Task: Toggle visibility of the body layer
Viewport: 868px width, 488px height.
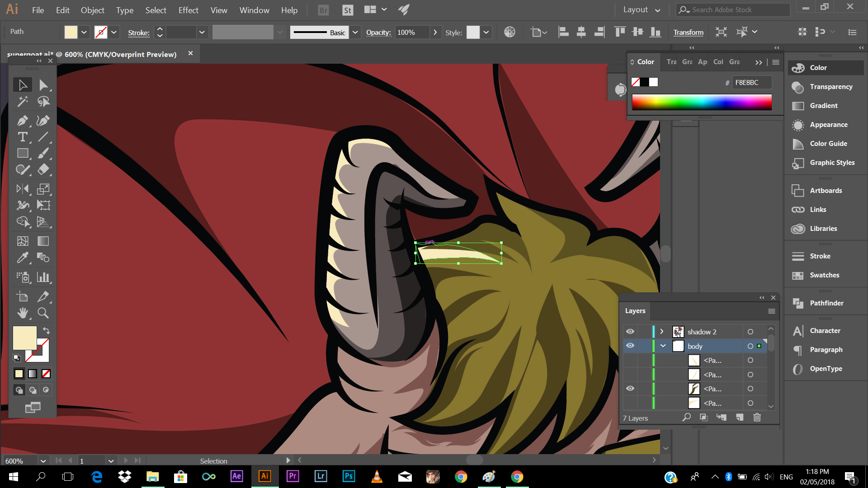Action: tap(630, 346)
